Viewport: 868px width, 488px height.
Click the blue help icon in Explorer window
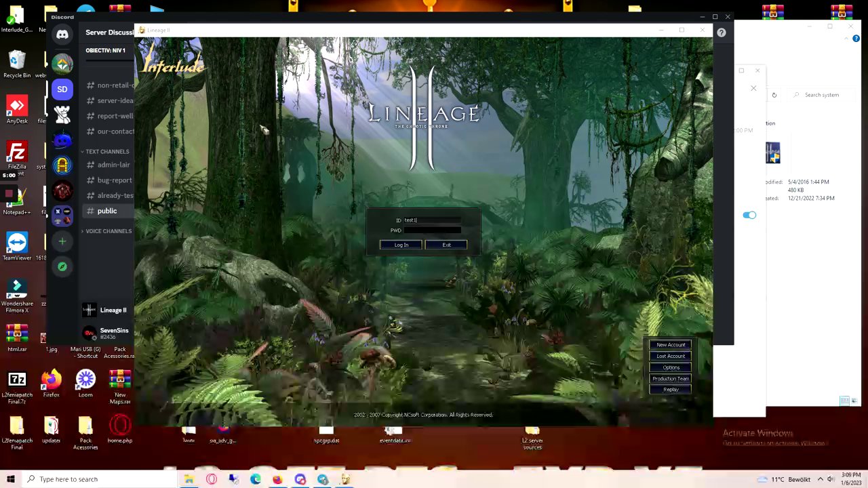click(x=856, y=39)
